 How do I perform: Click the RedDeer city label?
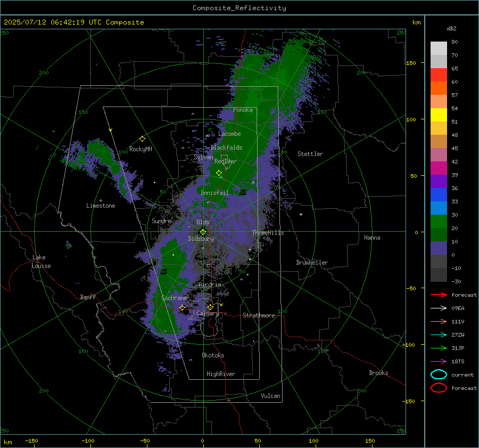[x=226, y=161]
